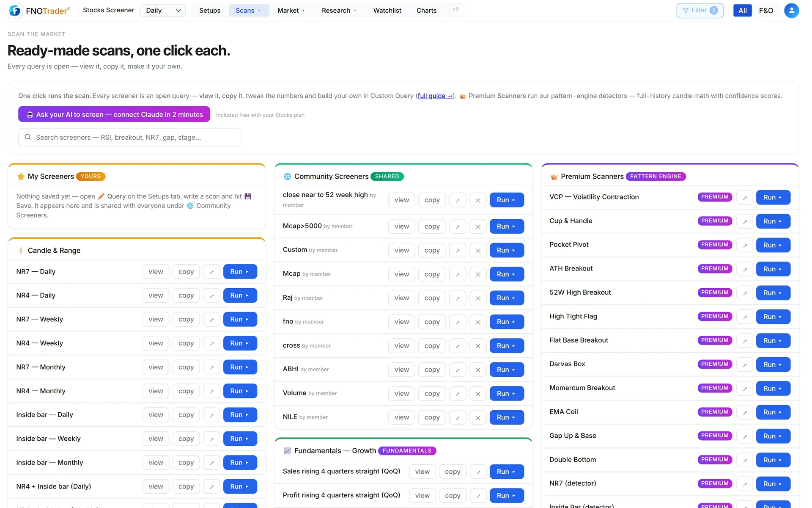
Task: Open the Charts tab
Action: 426,11
